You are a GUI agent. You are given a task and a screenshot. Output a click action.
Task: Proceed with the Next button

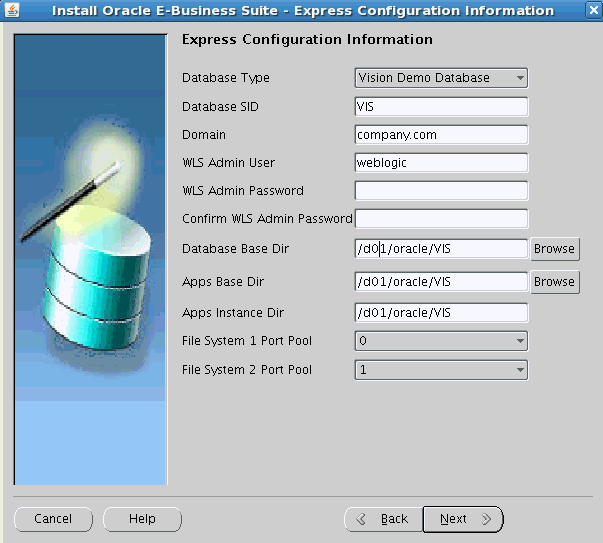[463, 519]
